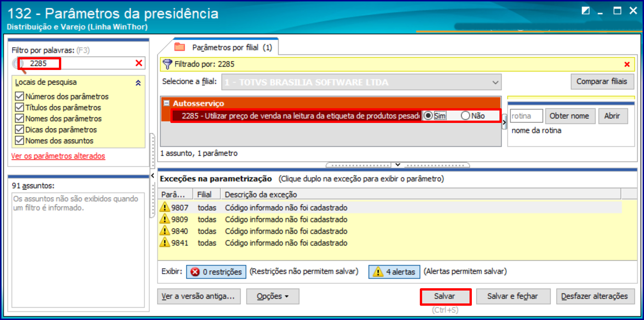Click the magnifier search icon
The width and height of the screenshot is (644, 320).
tap(18, 65)
